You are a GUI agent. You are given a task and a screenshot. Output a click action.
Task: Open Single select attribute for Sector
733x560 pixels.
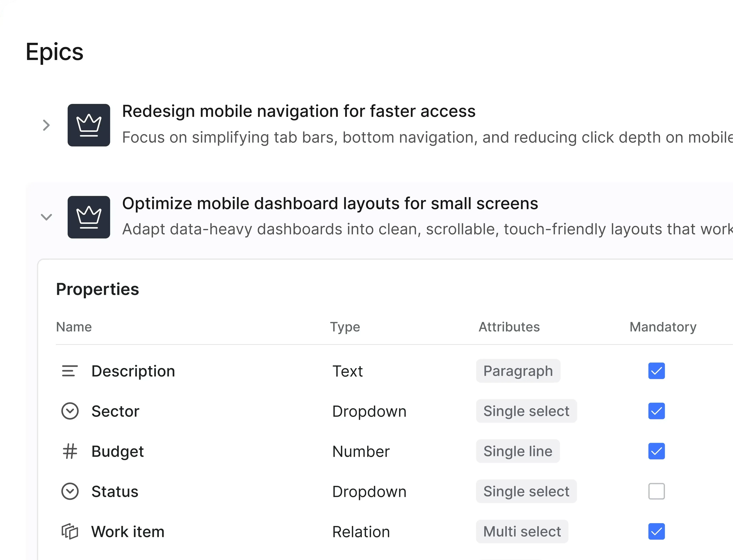(x=526, y=411)
